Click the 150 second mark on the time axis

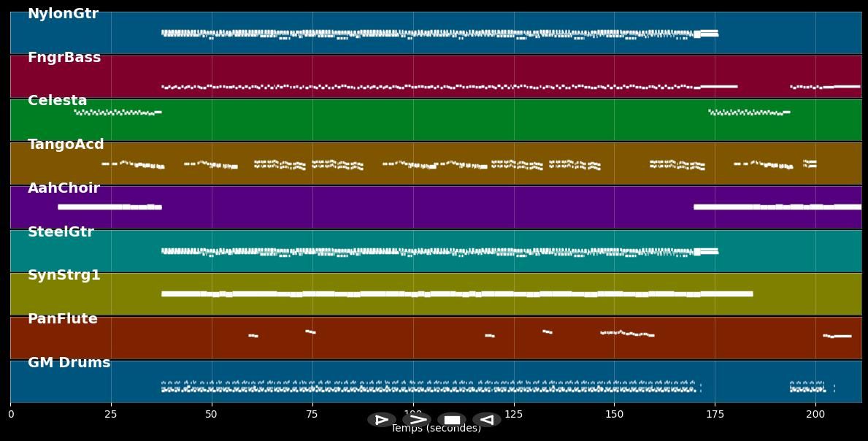[614, 414]
